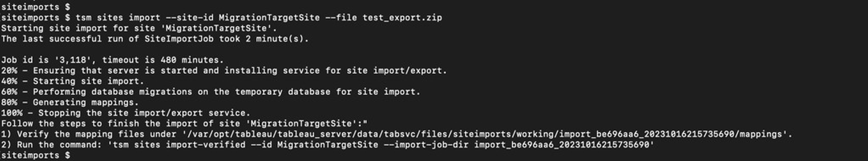Click the 40% Starting site import line

coord(72,81)
